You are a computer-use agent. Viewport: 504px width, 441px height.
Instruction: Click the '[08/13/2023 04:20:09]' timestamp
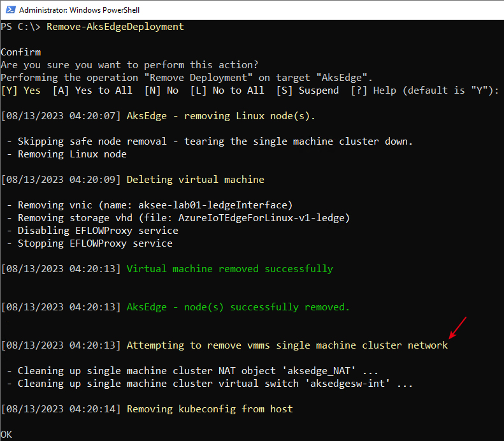point(61,180)
